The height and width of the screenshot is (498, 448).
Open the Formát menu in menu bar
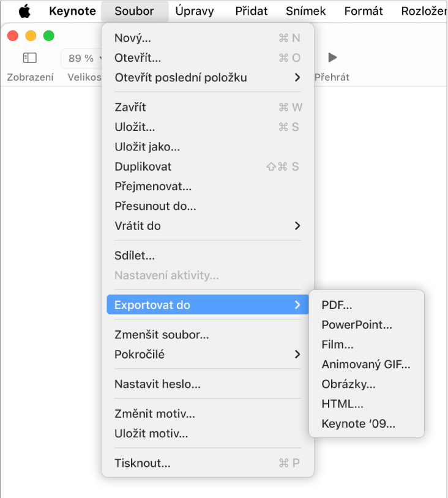click(x=363, y=11)
